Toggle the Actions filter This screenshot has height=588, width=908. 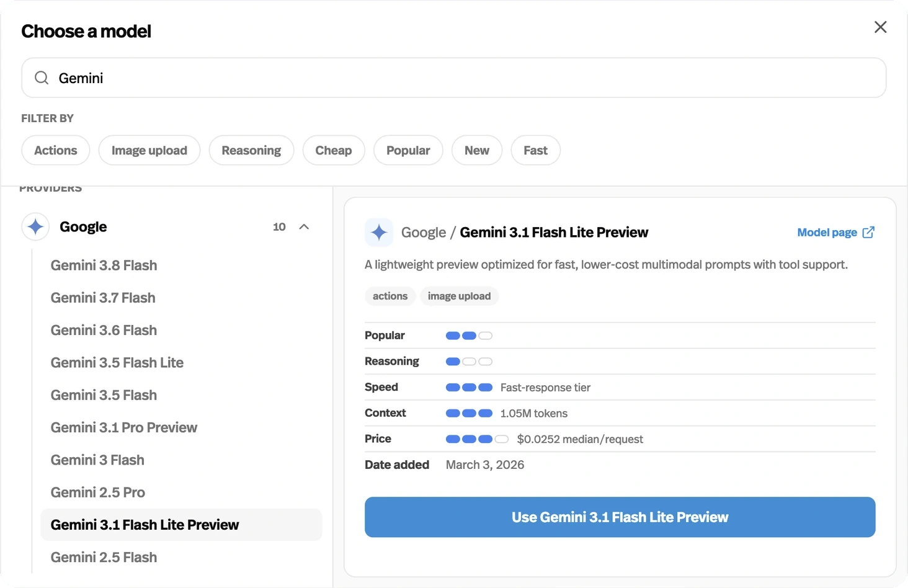[56, 150]
